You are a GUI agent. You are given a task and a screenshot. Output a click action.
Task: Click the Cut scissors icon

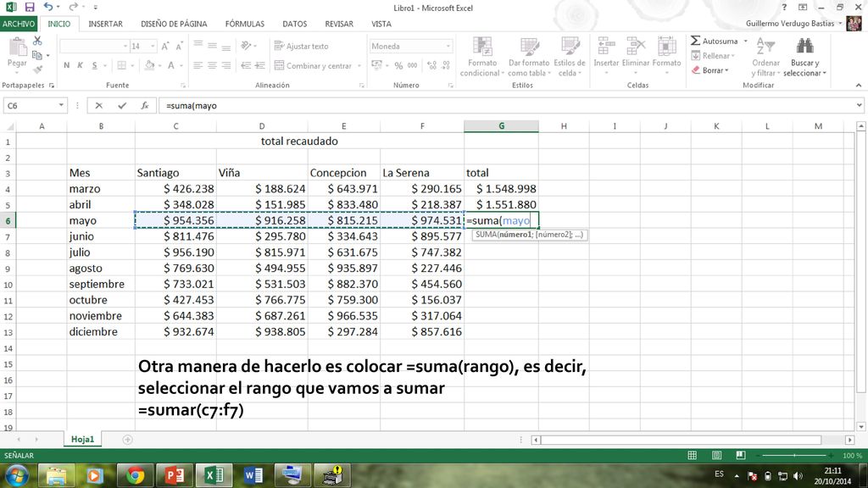click(37, 41)
